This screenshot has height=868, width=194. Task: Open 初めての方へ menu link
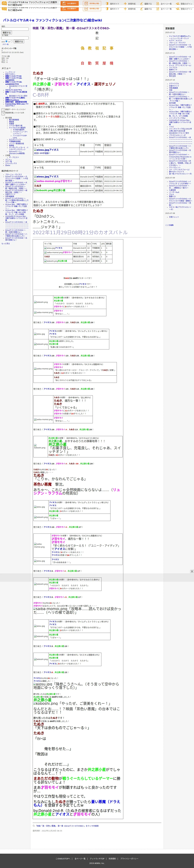[x=10, y=74]
